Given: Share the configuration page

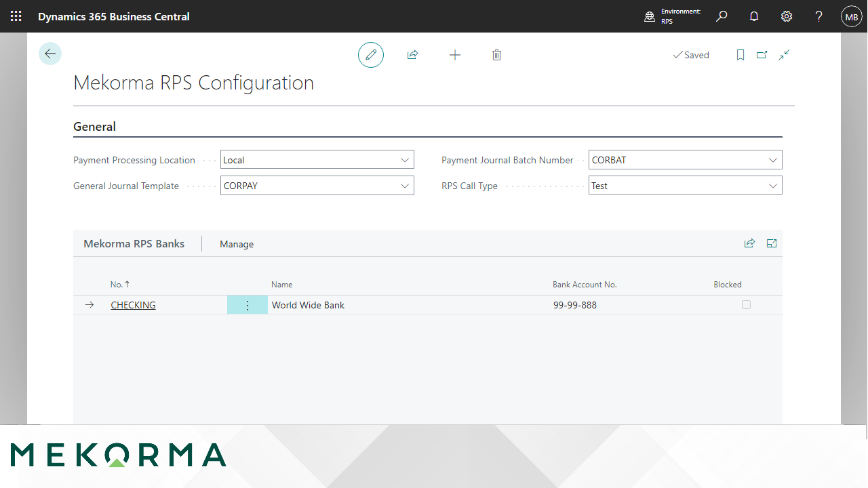Looking at the screenshot, I should click(412, 55).
